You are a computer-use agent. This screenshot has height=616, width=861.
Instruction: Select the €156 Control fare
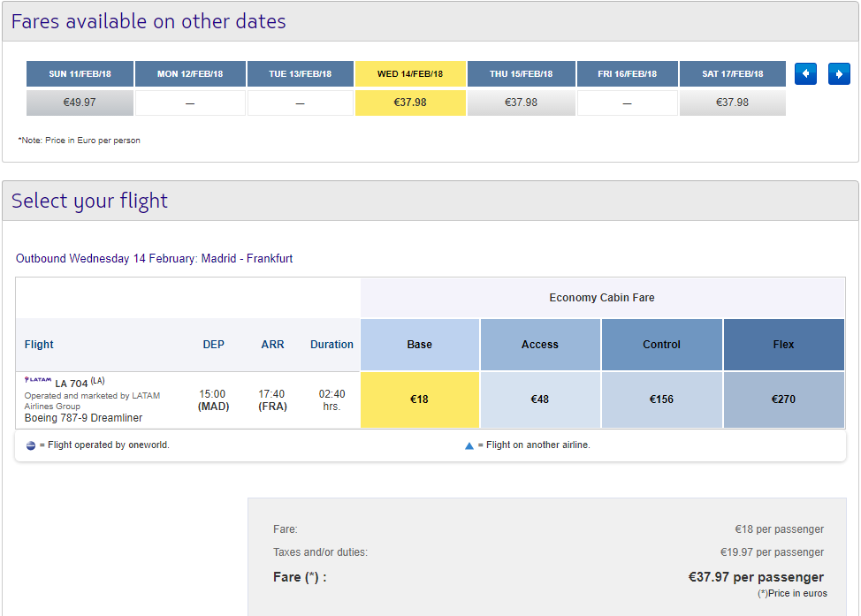pos(662,399)
